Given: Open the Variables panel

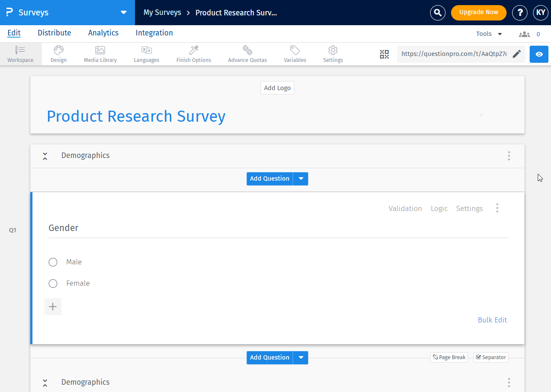Looking at the screenshot, I should click(x=295, y=54).
